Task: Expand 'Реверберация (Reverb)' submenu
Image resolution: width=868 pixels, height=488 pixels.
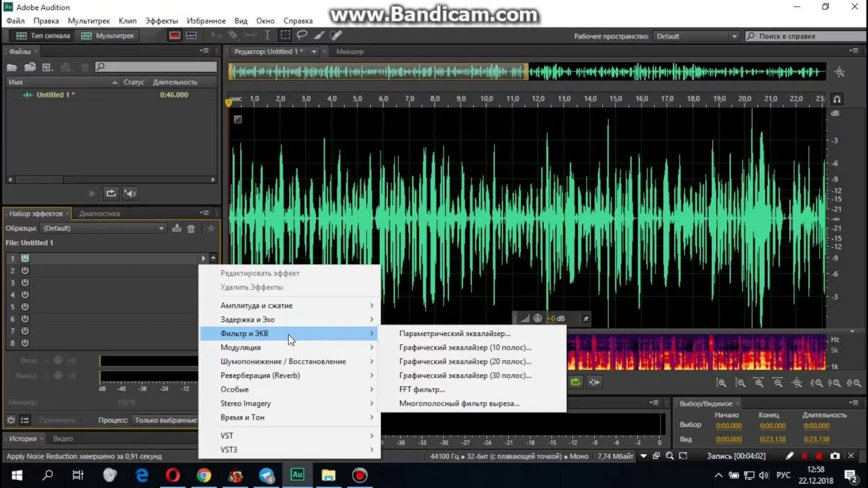Action: pos(290,375)
